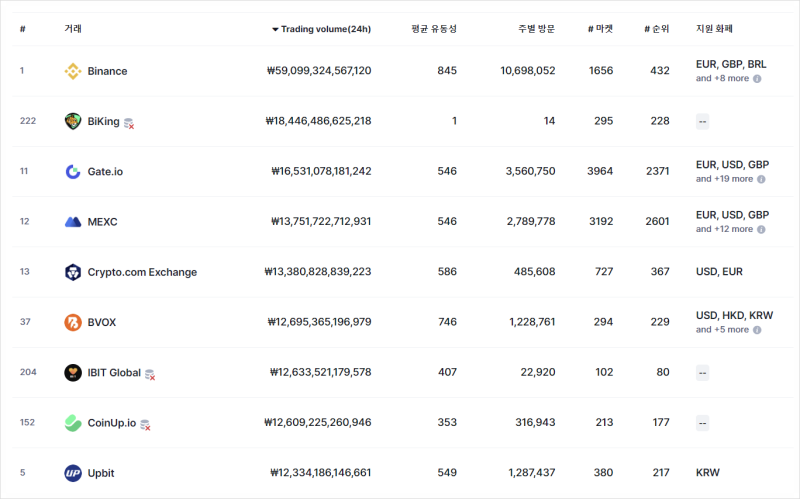800x499 pixels.
Task: Click 'and +12 more' in MEXC row
Action: point(724,229)
